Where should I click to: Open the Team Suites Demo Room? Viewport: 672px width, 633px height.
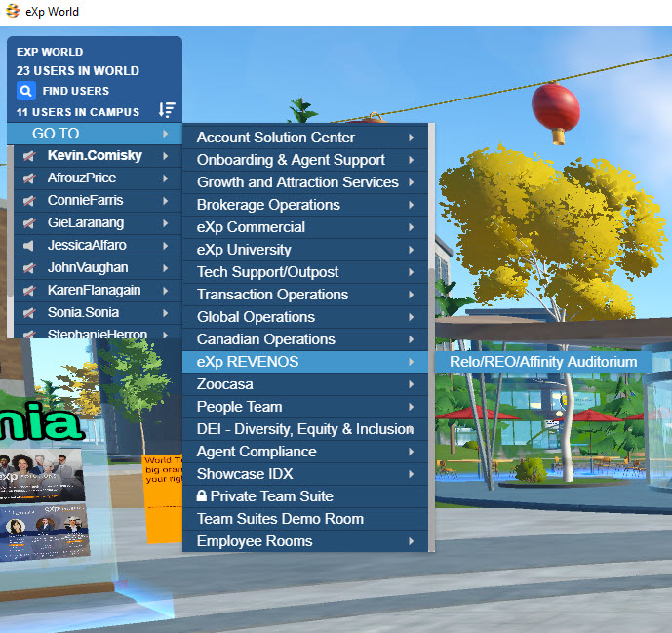tap(280, 519)
